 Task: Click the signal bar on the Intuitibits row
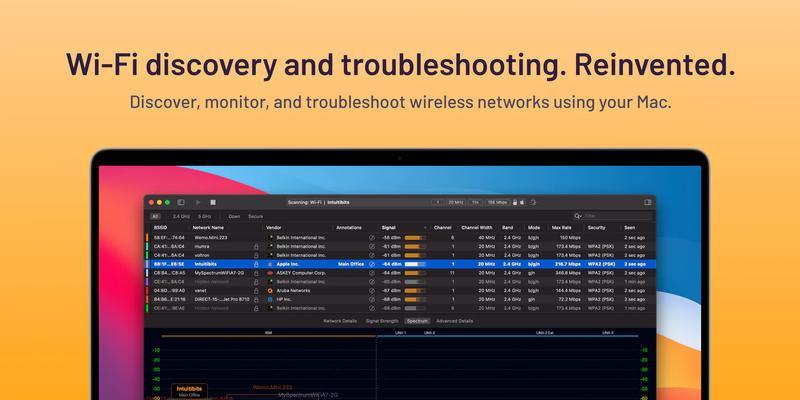[415, 264]
